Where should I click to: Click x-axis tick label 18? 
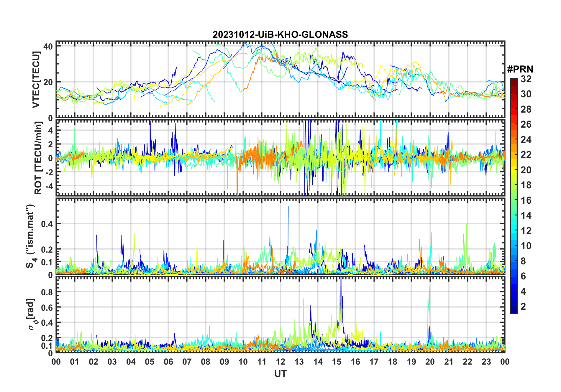click(393, 362)
